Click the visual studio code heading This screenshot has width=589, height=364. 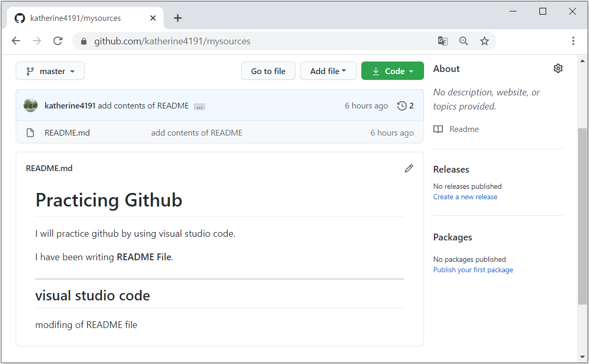click(x=92, y=296)
